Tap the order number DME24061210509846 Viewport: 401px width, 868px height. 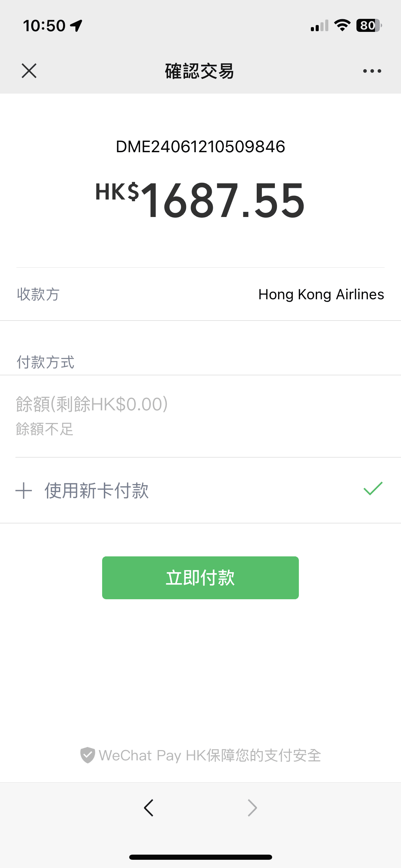click(x=200, y=147)
